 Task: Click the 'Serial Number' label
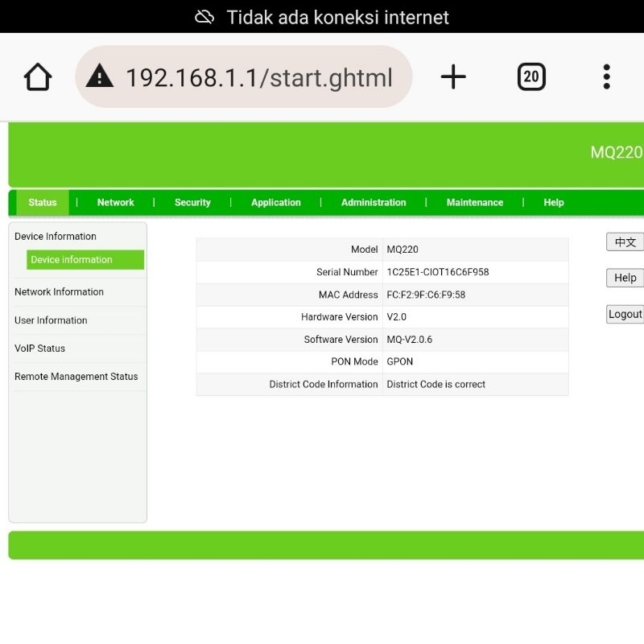(x=347, y=272)
